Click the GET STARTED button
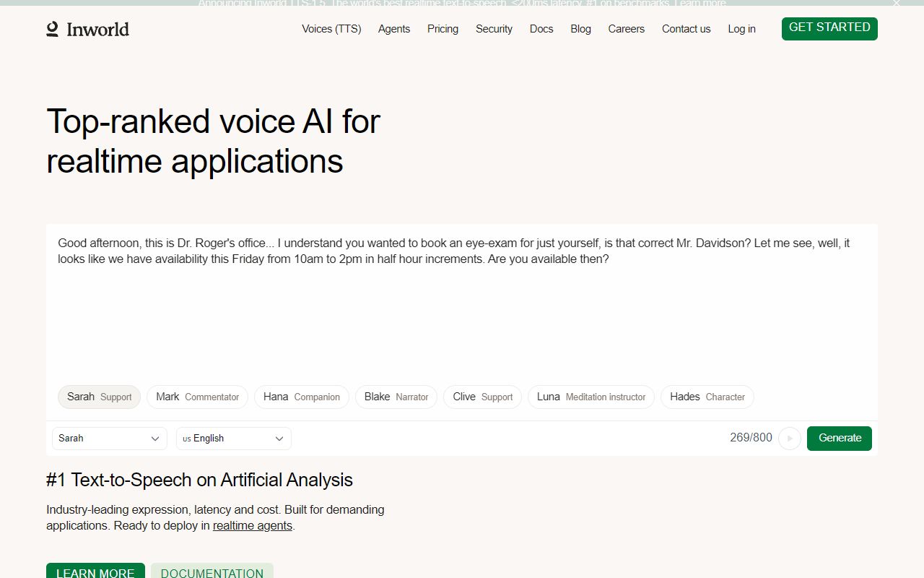Screen dimensions: 924x578 [829, 28]
